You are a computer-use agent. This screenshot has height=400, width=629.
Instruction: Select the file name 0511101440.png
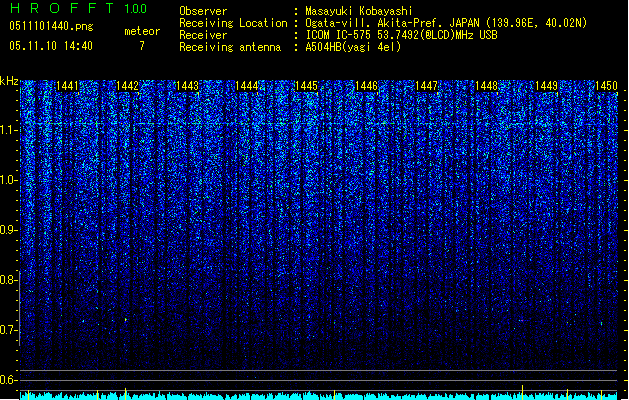[x=51, y=27]
